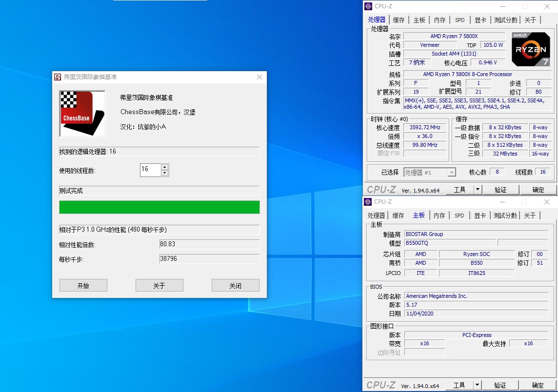Click the upper CPU-Z window title icon
This screenshot has height=392, width=558.
click(368, 6)
